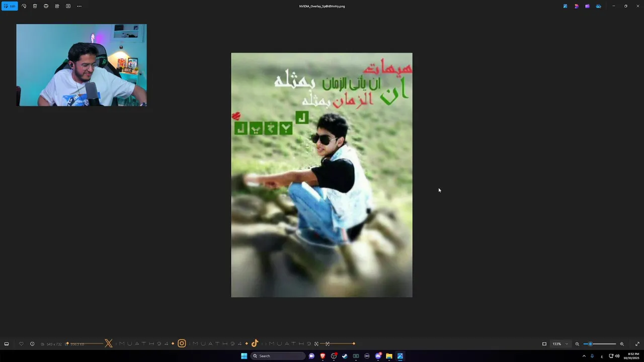Image resolution: width=644 pixels, height=362 pixels.
Task: Show the filmstrip using bottom-left icon
Action: (7, 344)
